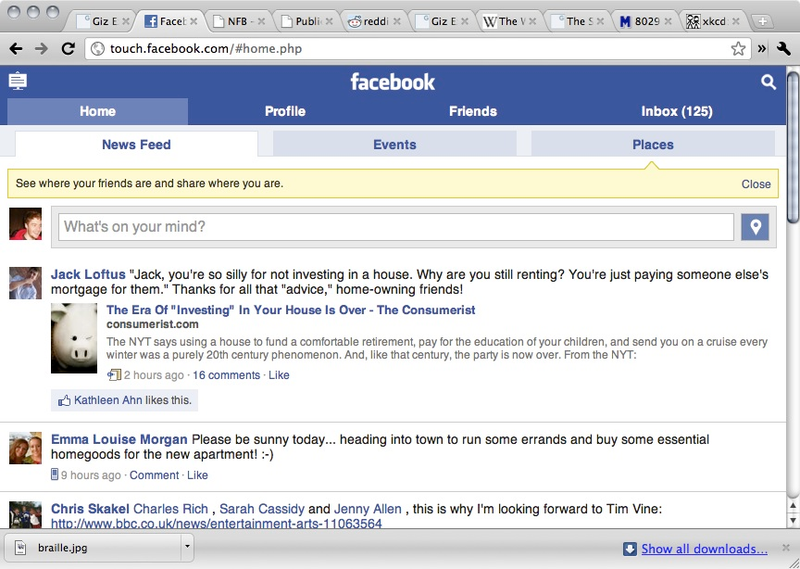Image resolution: width=800 pixels, height=569 pixels.
Task: Open Charles Rich profile link
Action: click(170, 509)
